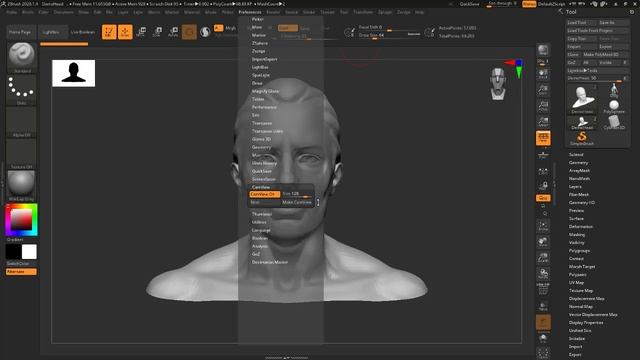Click the BPR render icon
Image resolution: width=640 pixels, height=360 pixels.
(543, 51)
